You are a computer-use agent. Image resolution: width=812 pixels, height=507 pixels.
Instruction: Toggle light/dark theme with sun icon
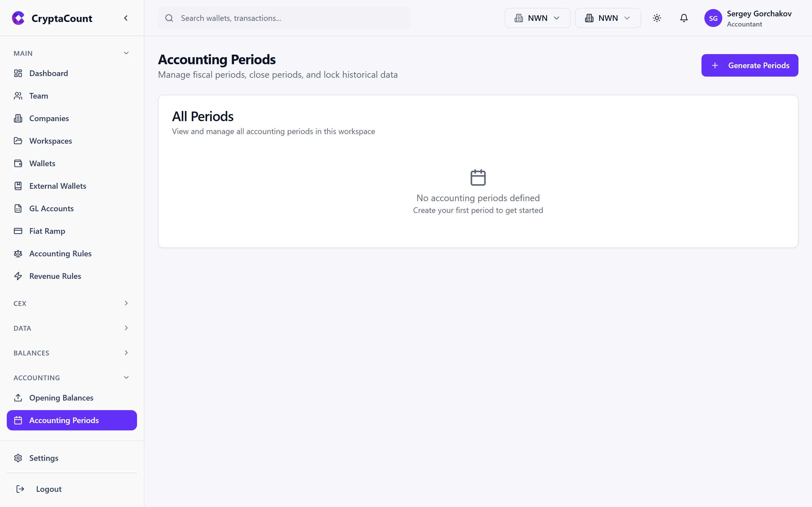point(657,18)
